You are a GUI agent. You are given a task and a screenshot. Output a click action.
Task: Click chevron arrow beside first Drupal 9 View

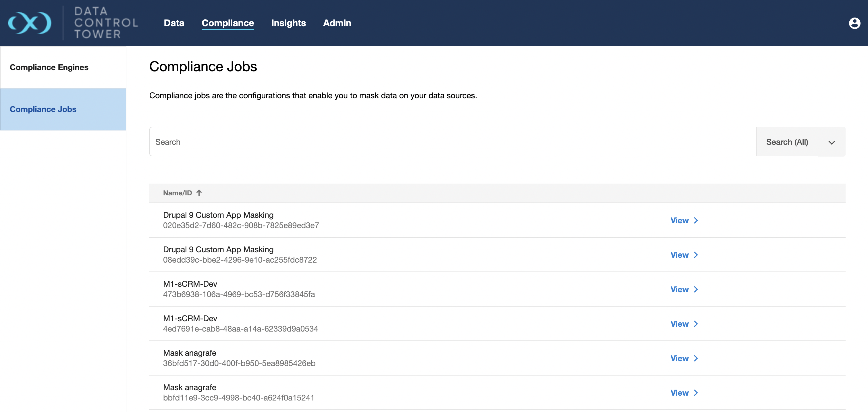point(696,220)
